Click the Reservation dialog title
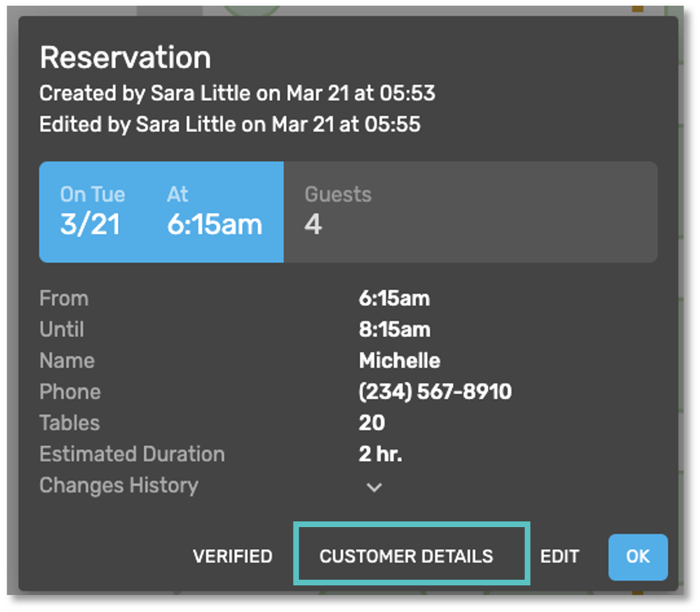The width and height of the screenshot is (700, 612). tap(126, 58)
